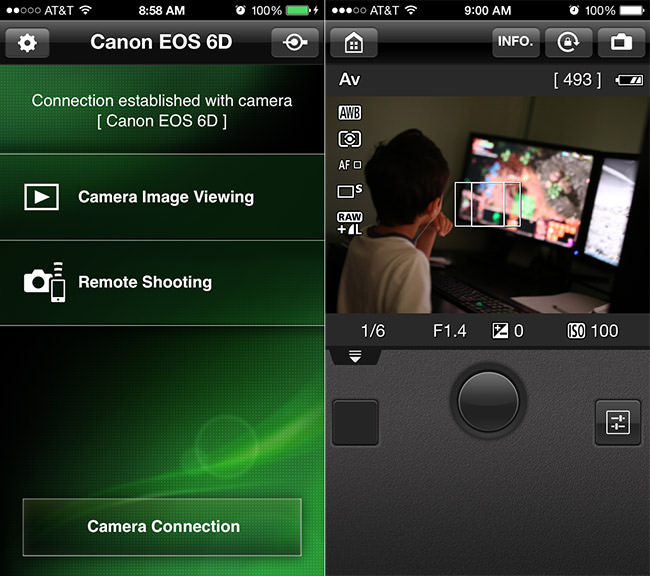Tap the camera icon in top bar

coord(621,42)
